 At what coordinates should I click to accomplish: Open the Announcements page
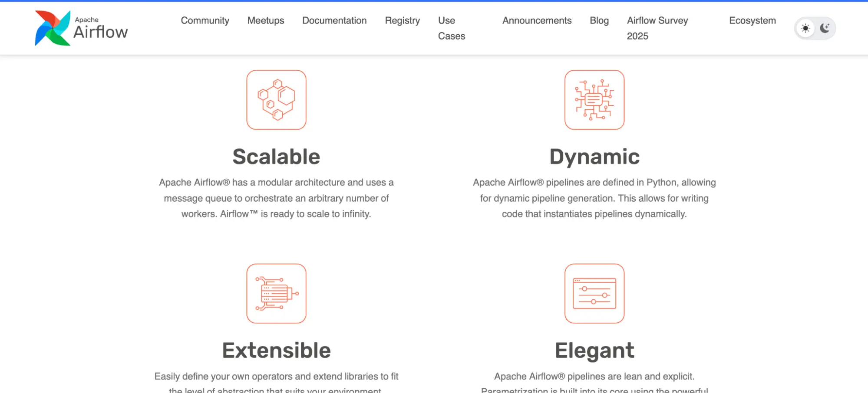537,20
